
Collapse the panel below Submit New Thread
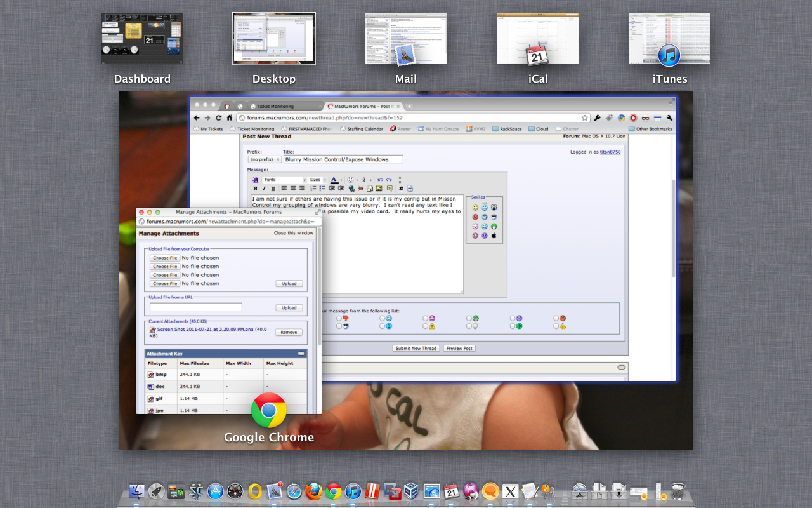click(622, 367)
